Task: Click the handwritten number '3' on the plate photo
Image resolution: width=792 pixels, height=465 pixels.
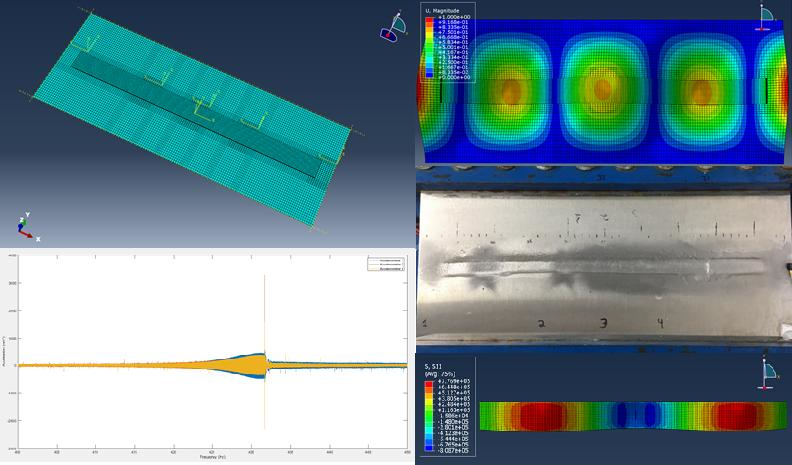Action: pyautogui.click(x=603, y=323)
